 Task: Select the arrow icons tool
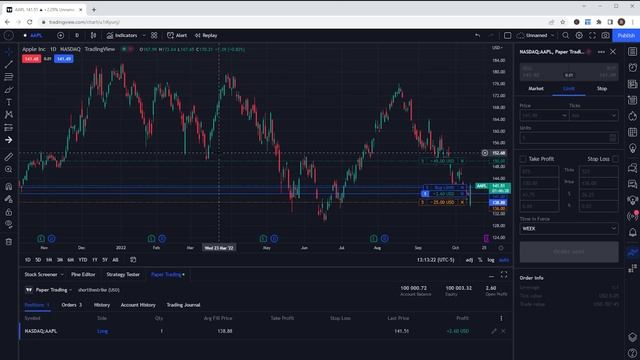click(x=9, y=140)
